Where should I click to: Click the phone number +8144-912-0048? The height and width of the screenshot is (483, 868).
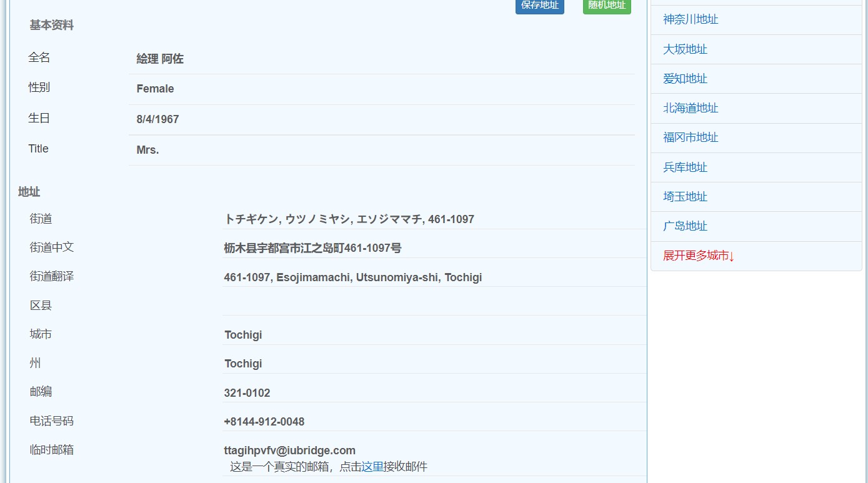264,421
